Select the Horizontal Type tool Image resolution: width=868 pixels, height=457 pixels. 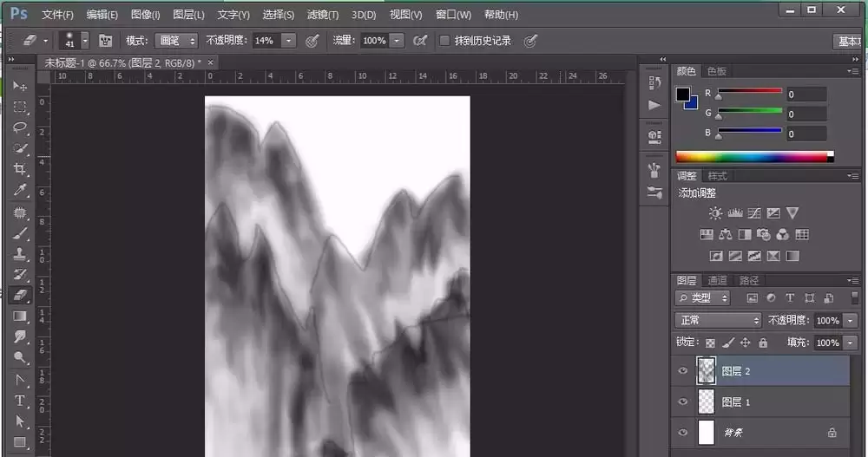(20, 401)
